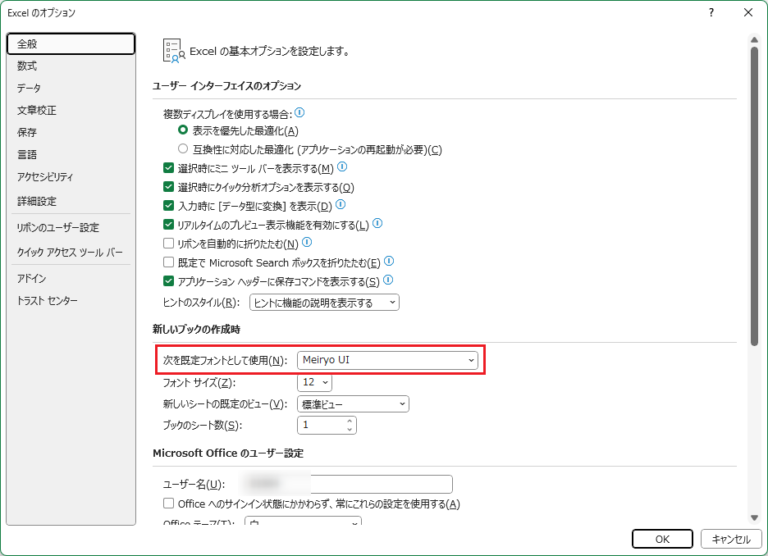The image size is (768, 556).
Task: Click the キャンセル button
Action: pyautogui.click(x=731, y=539)
